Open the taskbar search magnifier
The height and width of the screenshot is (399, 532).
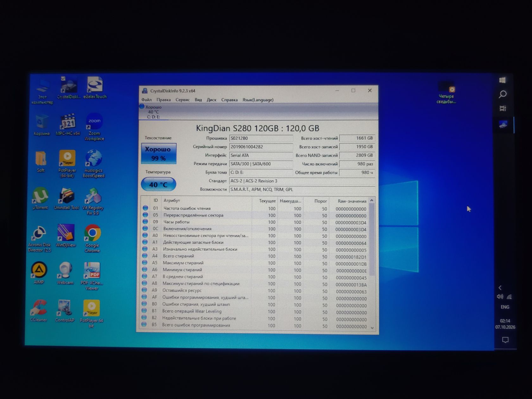pos(503,94)
